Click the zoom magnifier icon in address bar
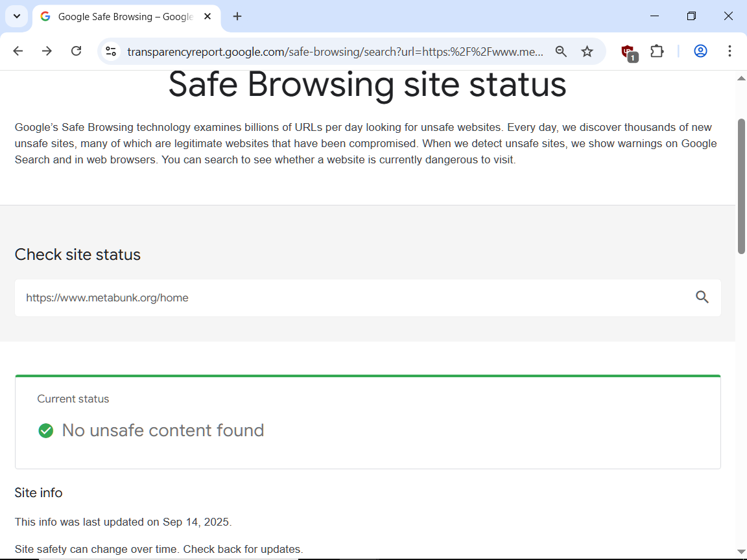The height and width of the screenshot is (560, 747). pos(561,51)
